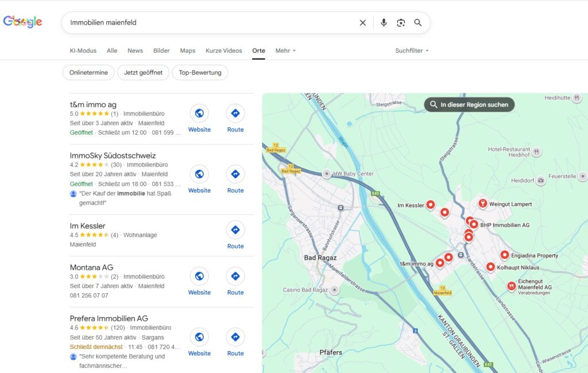This screenshot has width=588, height=373.
Task: Get Route directions to ImmoSky Südostschweiz
Action: (235, 174)
